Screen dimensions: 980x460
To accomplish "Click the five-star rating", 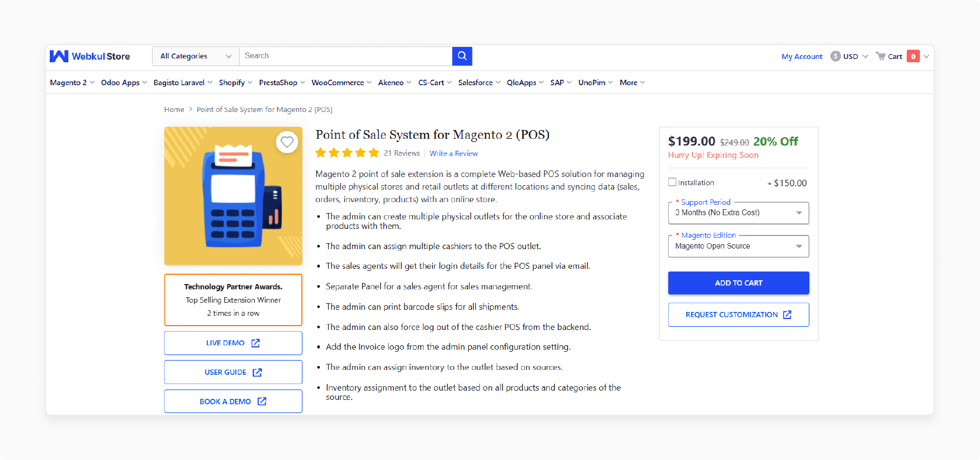I will [347, 153].
